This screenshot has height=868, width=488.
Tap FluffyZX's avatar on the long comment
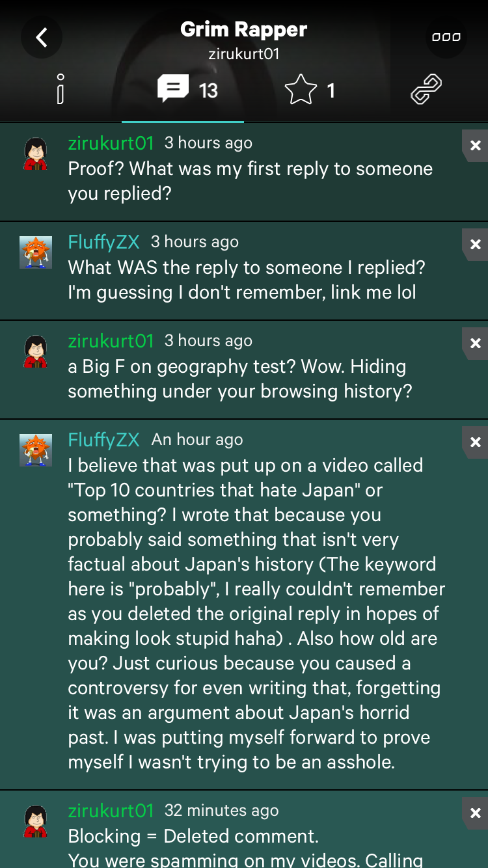coord(36,450)
